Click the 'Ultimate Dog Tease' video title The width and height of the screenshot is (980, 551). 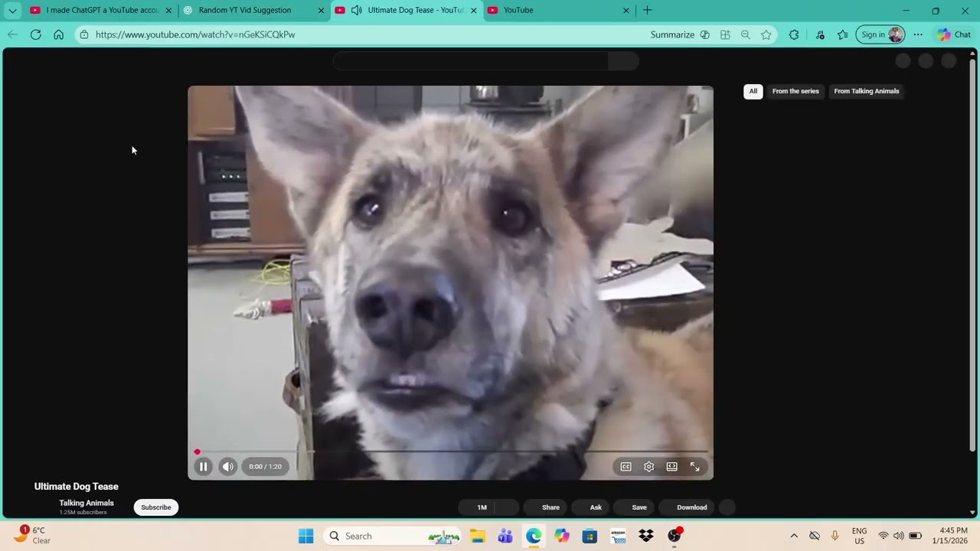tap(76, 487)
